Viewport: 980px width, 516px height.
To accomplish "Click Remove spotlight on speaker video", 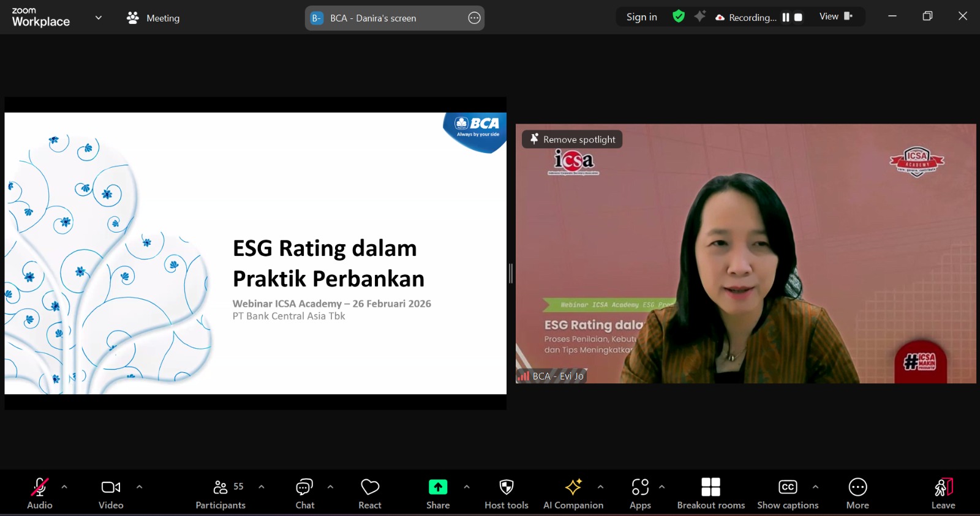I will 572,140.
